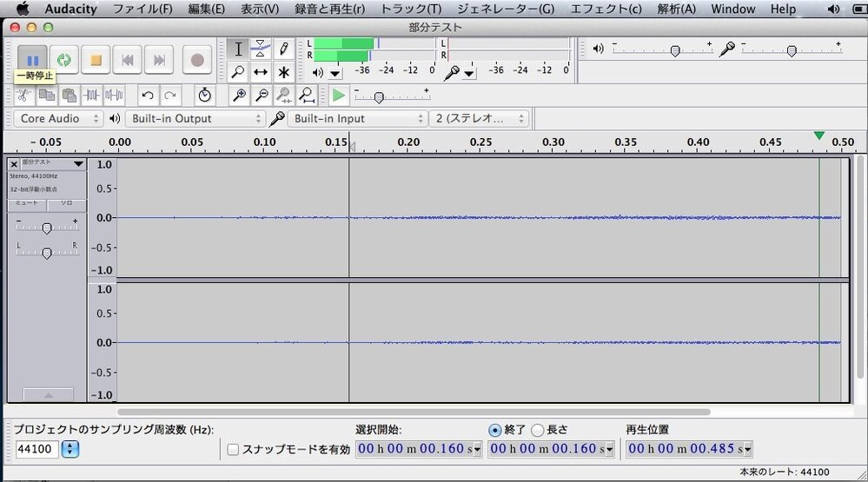868x482 pixels.
Task: Redo the last undone action
Action: point(170,96)
